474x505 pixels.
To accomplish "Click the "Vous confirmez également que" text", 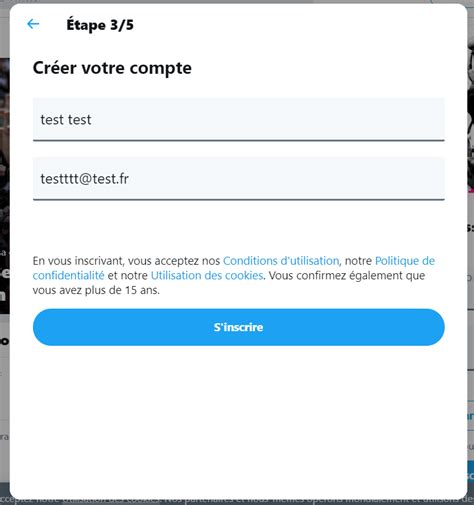I will point(347,275).
